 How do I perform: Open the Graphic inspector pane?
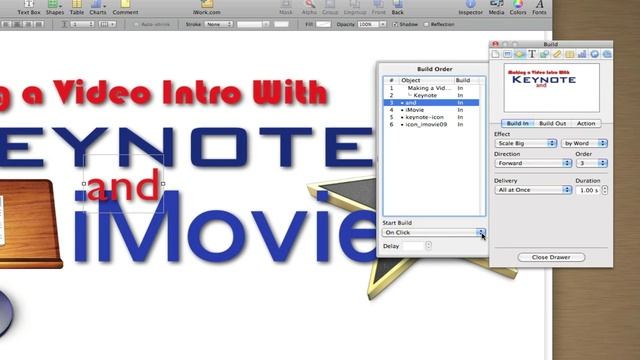[544, 54]
